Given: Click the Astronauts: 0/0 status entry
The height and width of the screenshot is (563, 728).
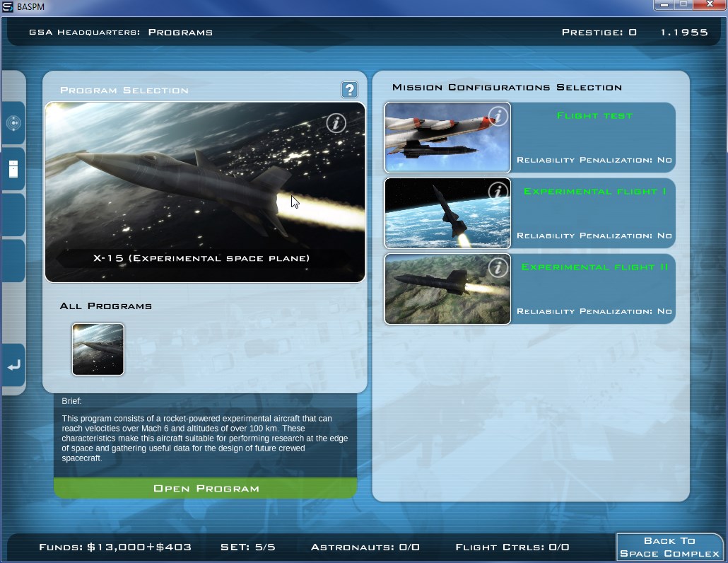Looking at the screenshot, I should coord(365,547).
